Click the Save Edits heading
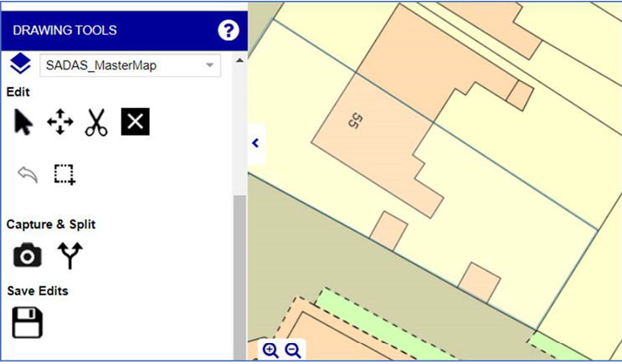Image resolution: width=622 pixels, height=364 pixels. click(x=38, y=291)
